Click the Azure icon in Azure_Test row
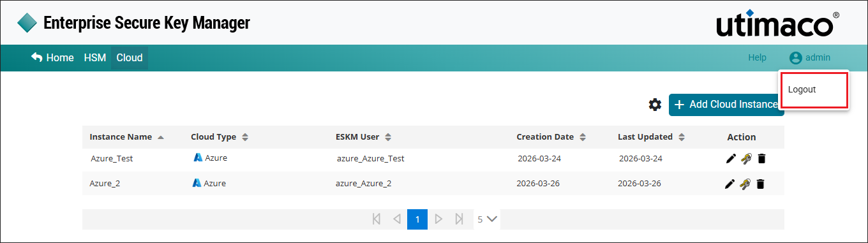 coord(198,158)
